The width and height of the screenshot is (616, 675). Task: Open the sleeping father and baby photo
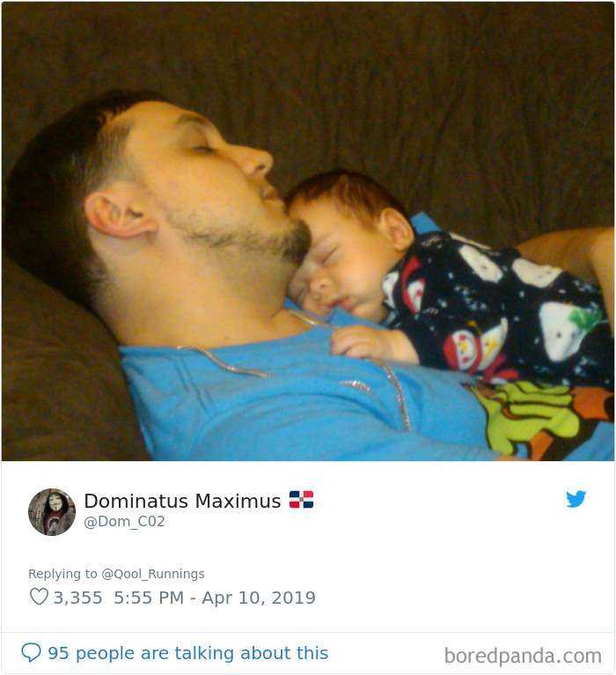[308, 231]
